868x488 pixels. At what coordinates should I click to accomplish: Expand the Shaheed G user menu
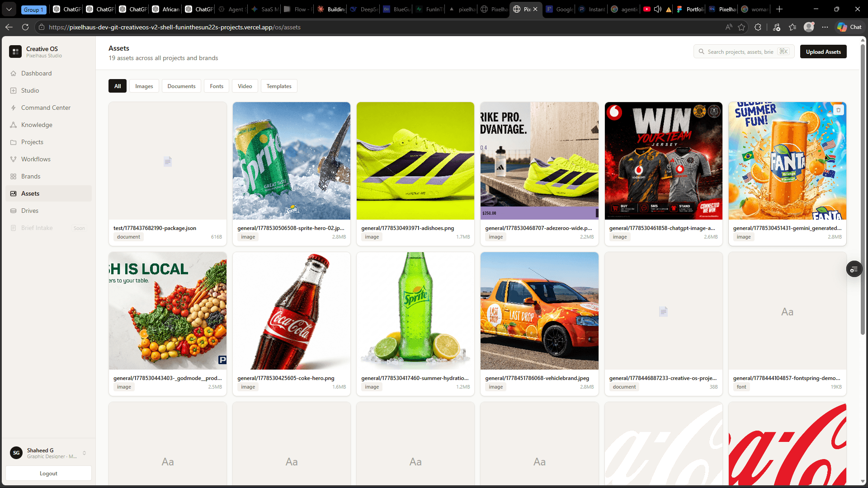click(x=48, y=453)
